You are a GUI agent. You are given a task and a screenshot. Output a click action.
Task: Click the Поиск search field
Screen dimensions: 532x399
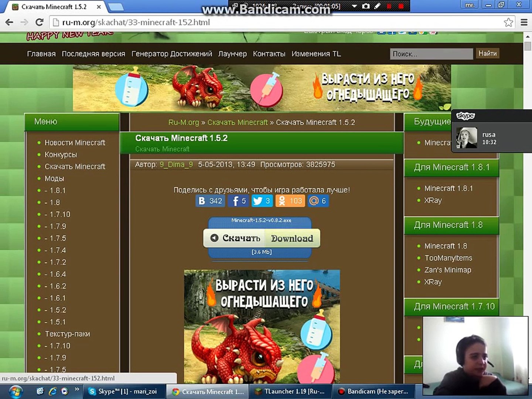tap(431, 54)
